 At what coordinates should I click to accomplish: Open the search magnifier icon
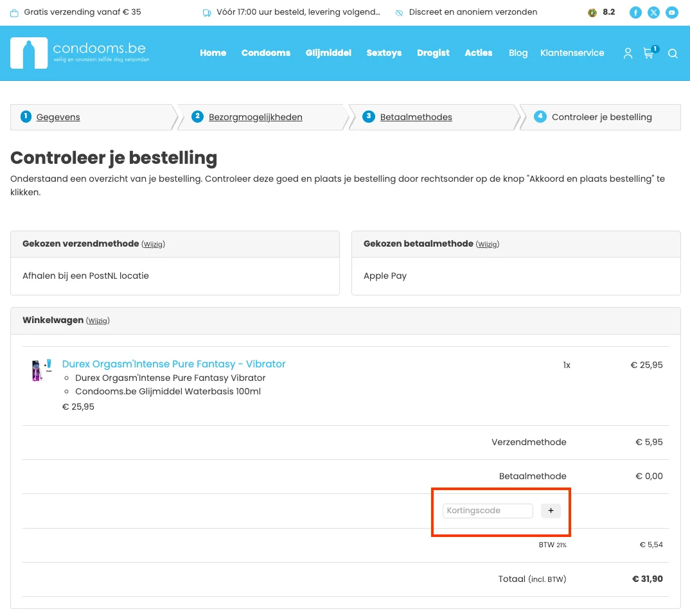coord(673,54)
